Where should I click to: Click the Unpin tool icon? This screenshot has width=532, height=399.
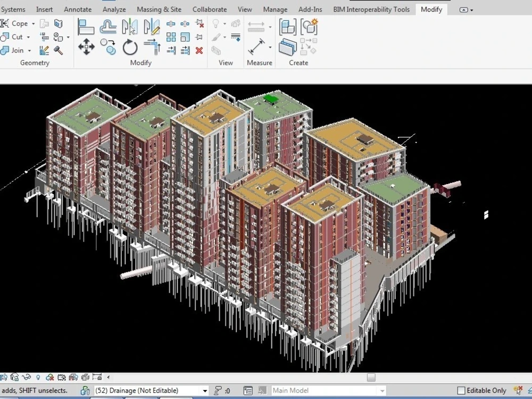199,23
